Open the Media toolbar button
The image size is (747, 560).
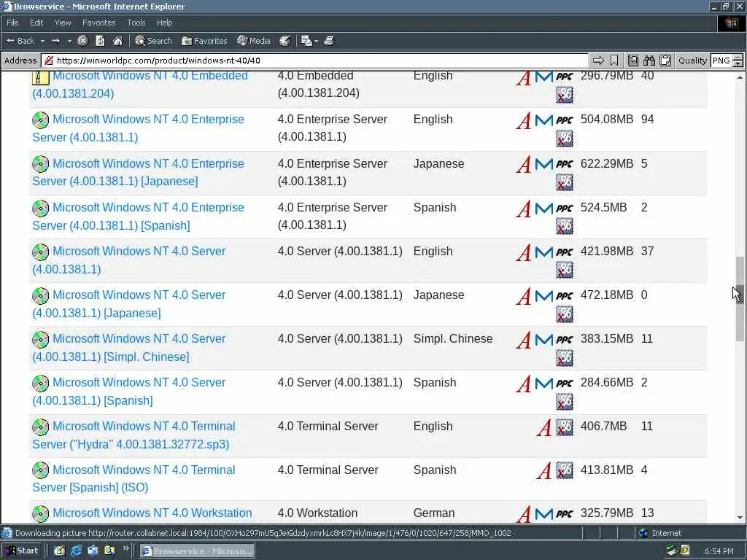253,41
